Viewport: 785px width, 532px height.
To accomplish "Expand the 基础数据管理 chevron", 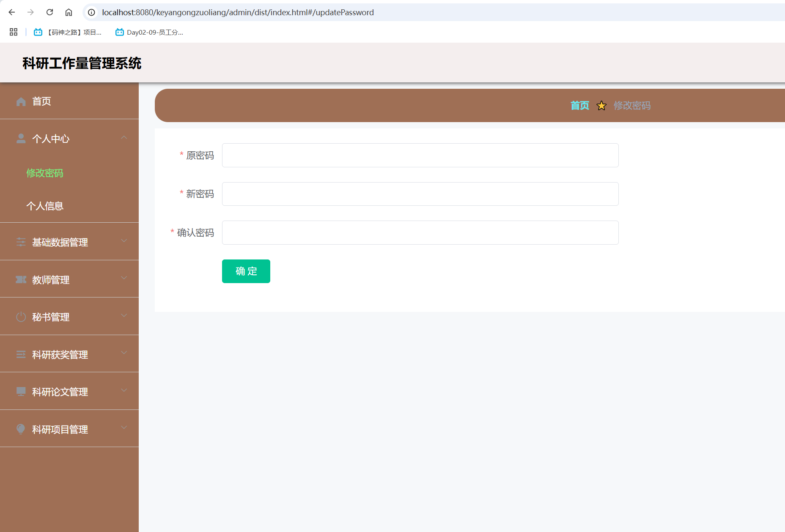I will (x=124, y=241).
